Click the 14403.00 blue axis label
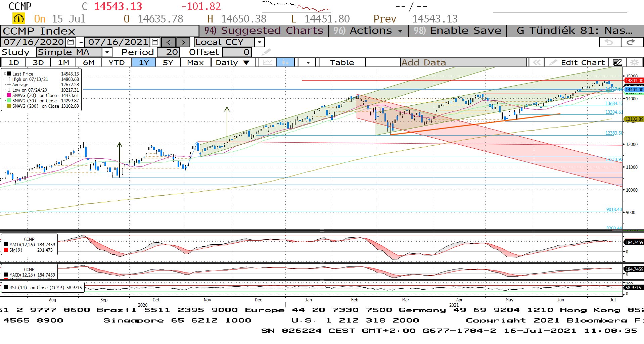The image size is (644, 344). [634, 90]
